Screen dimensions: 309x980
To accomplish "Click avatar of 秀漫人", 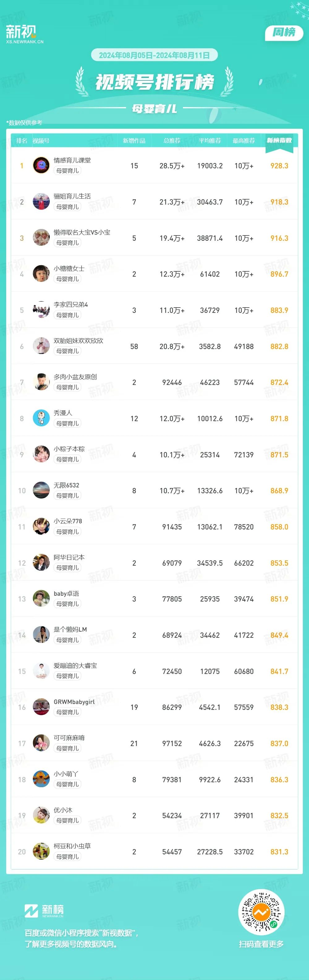I will tap(41, 418).
